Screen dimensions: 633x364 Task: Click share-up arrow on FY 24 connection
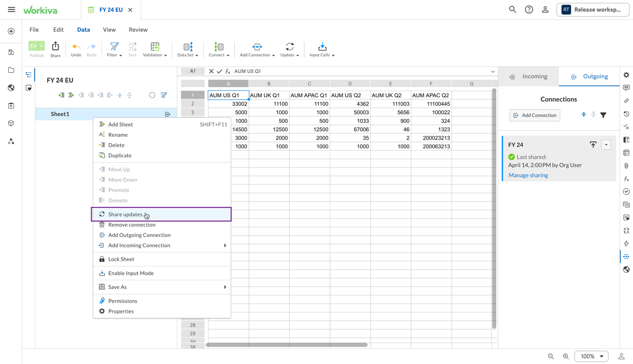593,145
